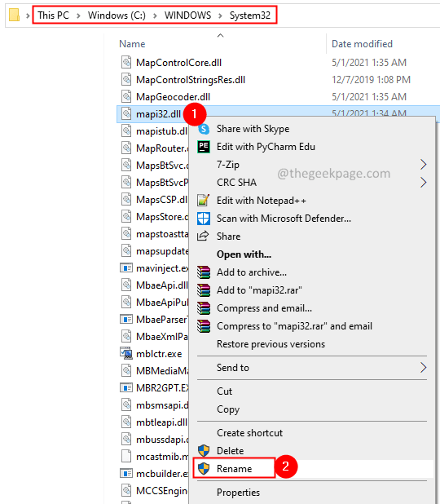Click the Copy menu entry
This screenshot has width=440, height=504.
[x=228, y=409]
